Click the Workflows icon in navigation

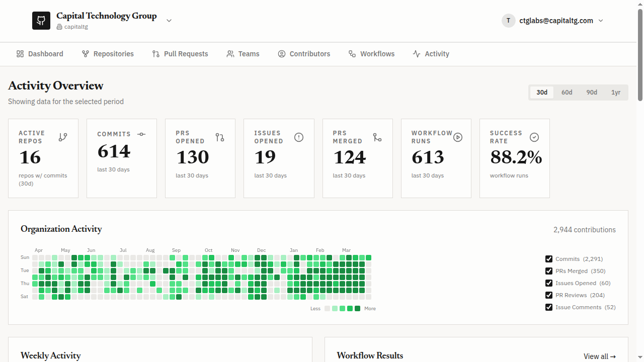pos(352,54)
